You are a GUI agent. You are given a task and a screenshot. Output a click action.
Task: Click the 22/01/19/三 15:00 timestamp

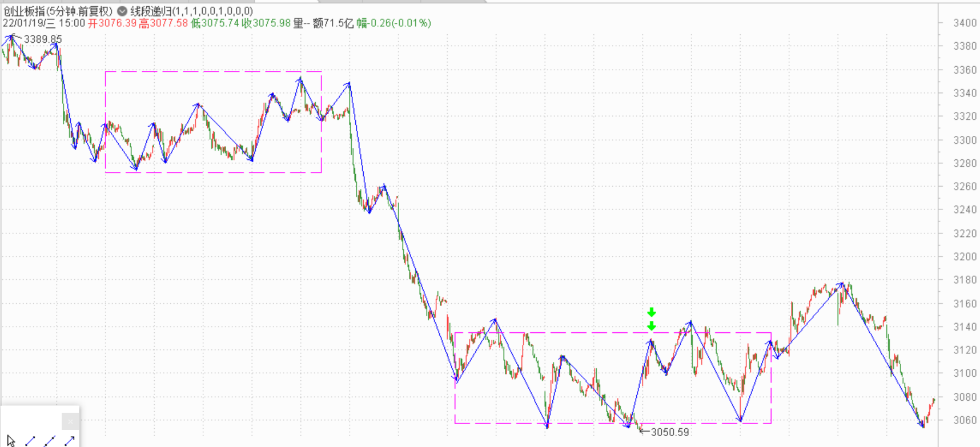pos(44,23)
